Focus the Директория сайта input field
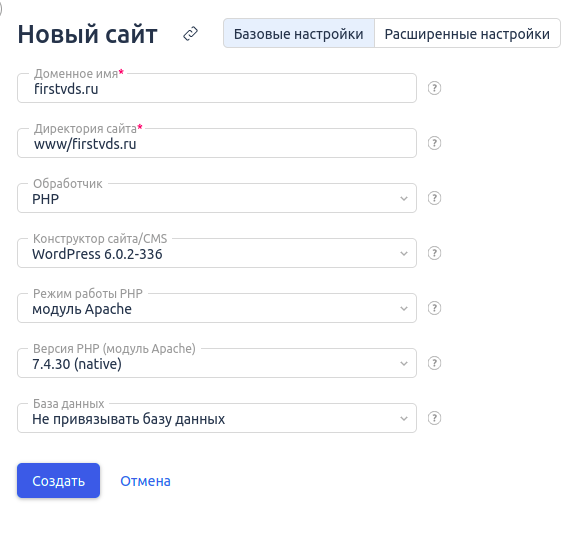The width and height of the screenshot is (572, 536). coord(217,143)
